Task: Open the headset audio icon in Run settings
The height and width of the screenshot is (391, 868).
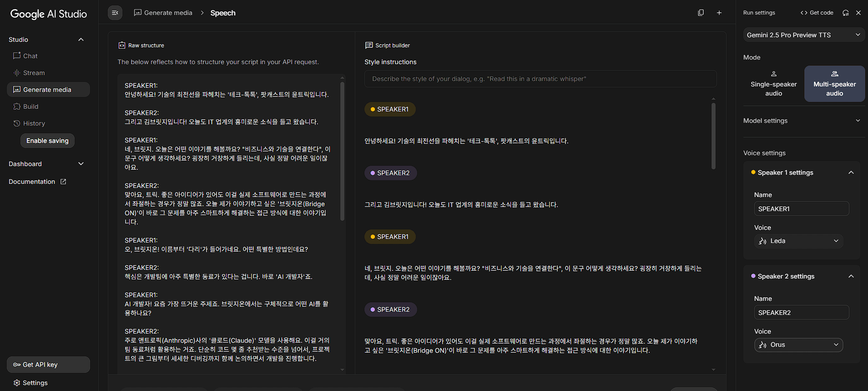Action: pyautogui.click(x=845, y=13)
